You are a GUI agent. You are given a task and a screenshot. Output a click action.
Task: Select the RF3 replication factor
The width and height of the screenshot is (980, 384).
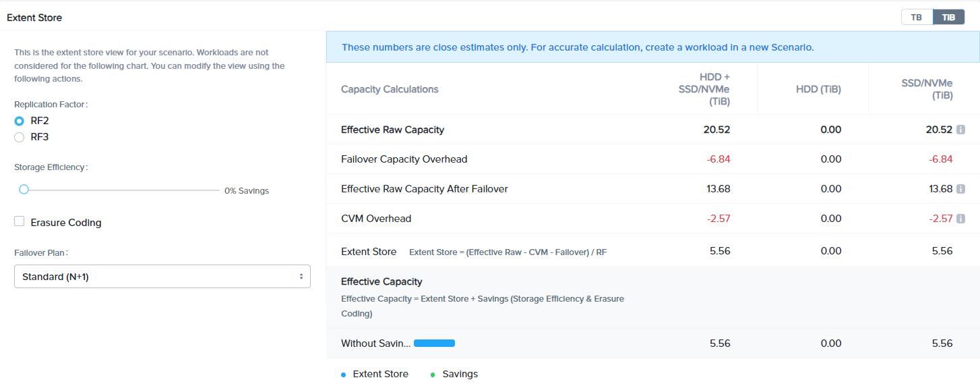[20, 137]
